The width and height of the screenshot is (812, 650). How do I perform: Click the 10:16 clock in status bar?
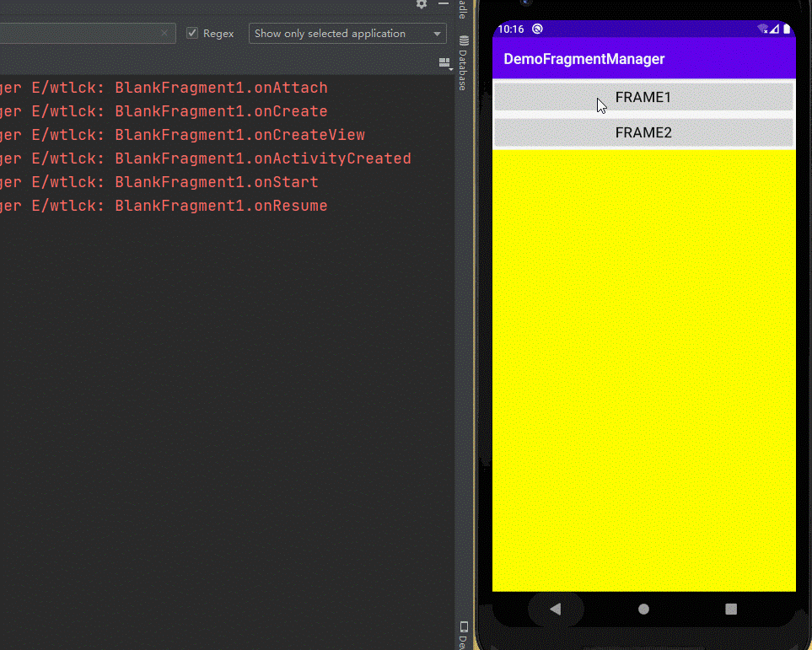pyautogui.click(x=511, y=29)
